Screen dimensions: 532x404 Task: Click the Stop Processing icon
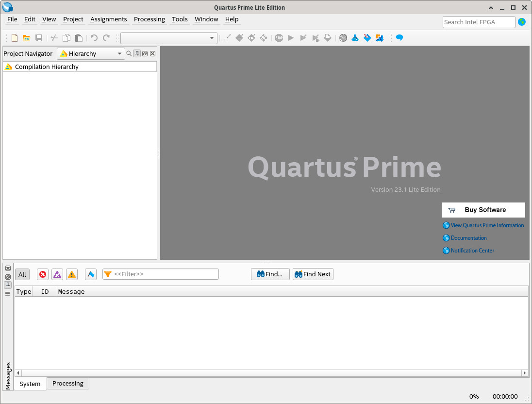[x=279, y=38]
